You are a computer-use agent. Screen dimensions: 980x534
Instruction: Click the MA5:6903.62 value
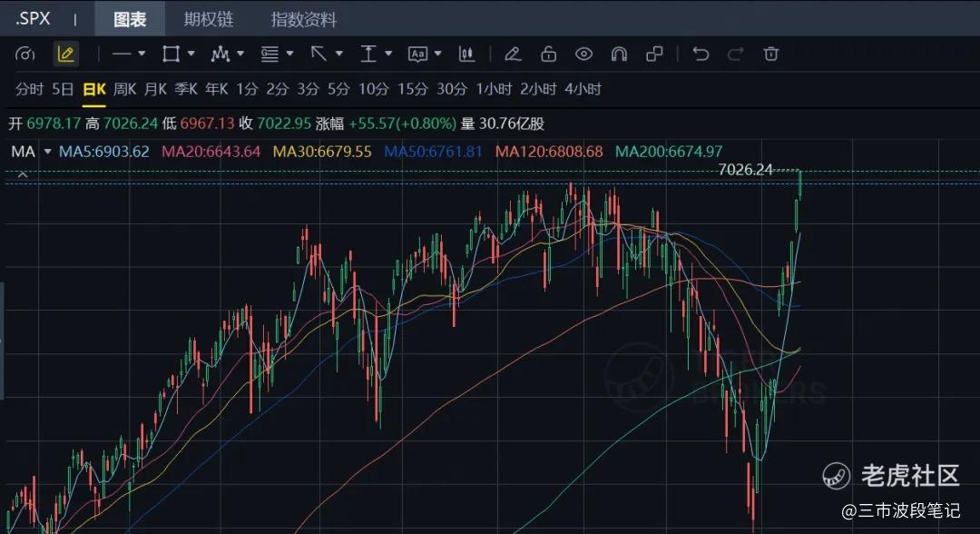click(x=104, y=152)
